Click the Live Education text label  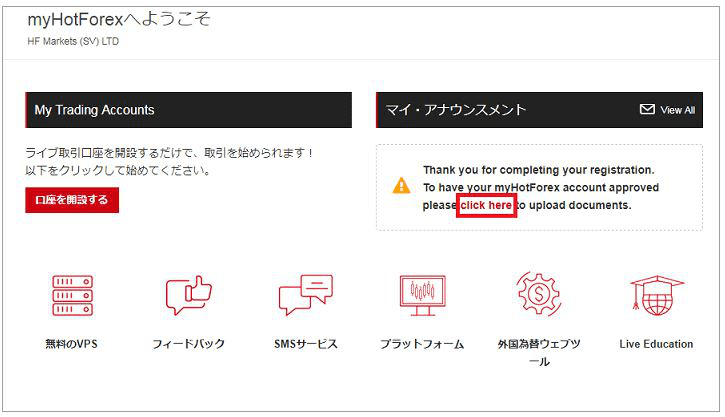coord(656,344)
